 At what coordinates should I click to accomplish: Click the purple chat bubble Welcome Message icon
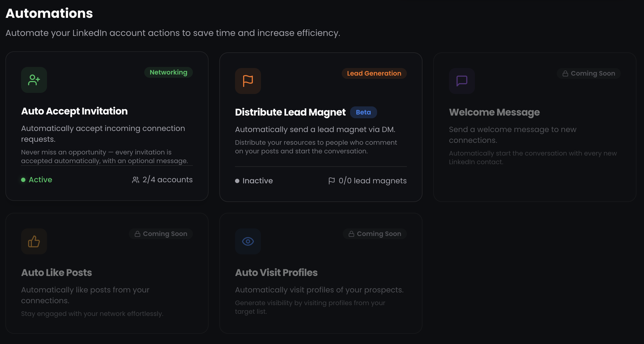(462, 81)
